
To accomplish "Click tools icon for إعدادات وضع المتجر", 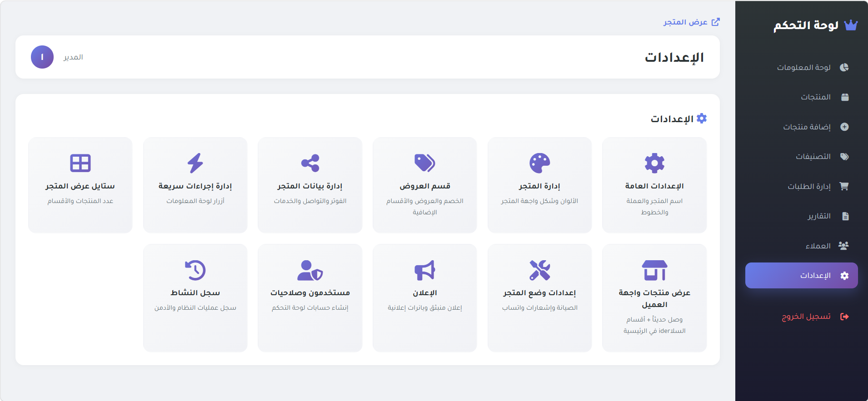I will click(x=540, y=270).
